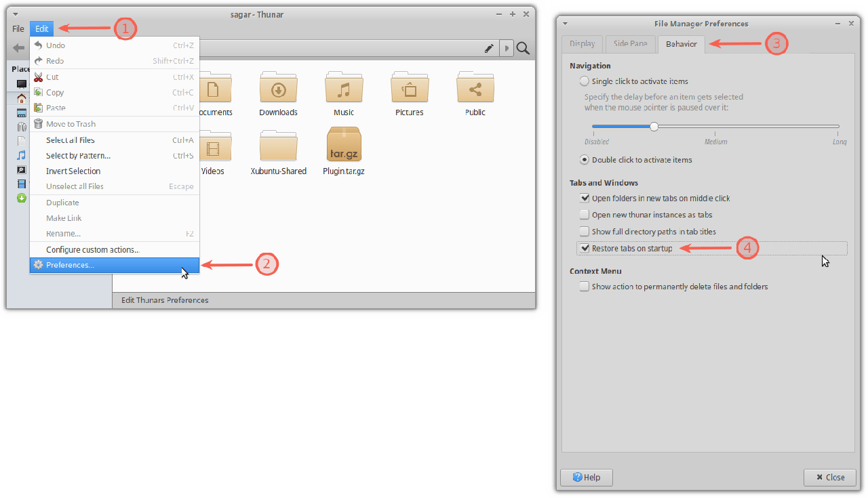Viewport: 868px width, 498px height.
Task: Click the pencil icon to edit path
Action: (489, 48)
